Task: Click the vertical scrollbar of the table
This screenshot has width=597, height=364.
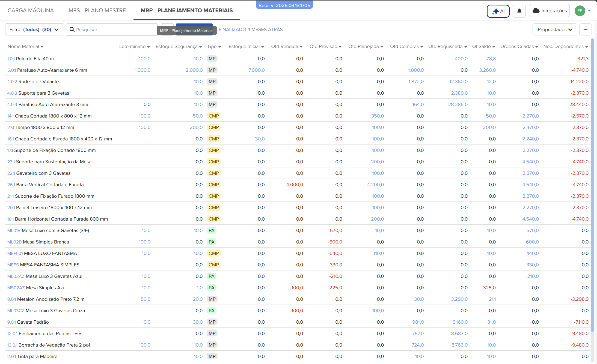Action: (x=592, y=185)
